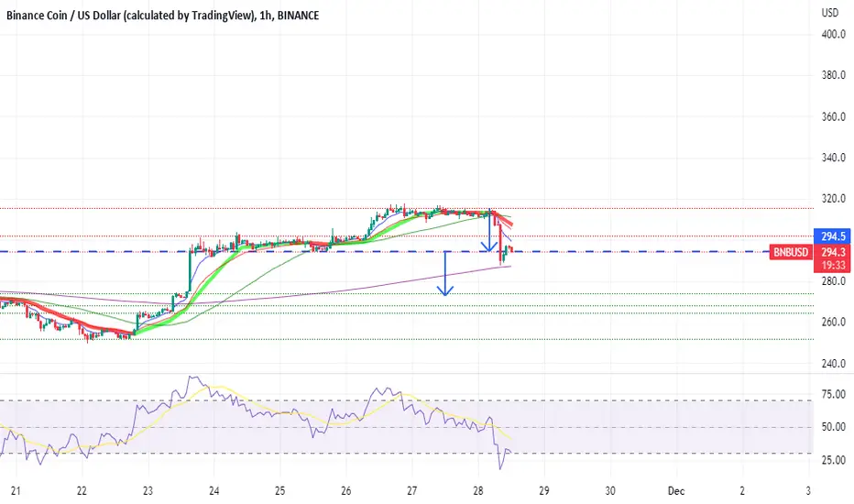The image size is (854, 504).
Task: Click the 400.0 price axis label
Action: [833, 34]
